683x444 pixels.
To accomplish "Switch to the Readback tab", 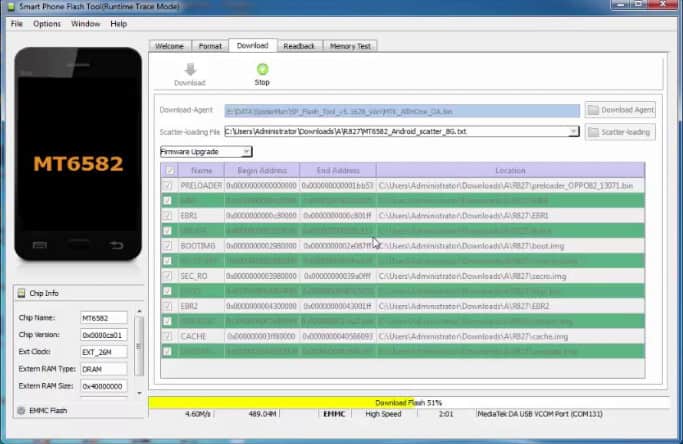I will point(299,46).
